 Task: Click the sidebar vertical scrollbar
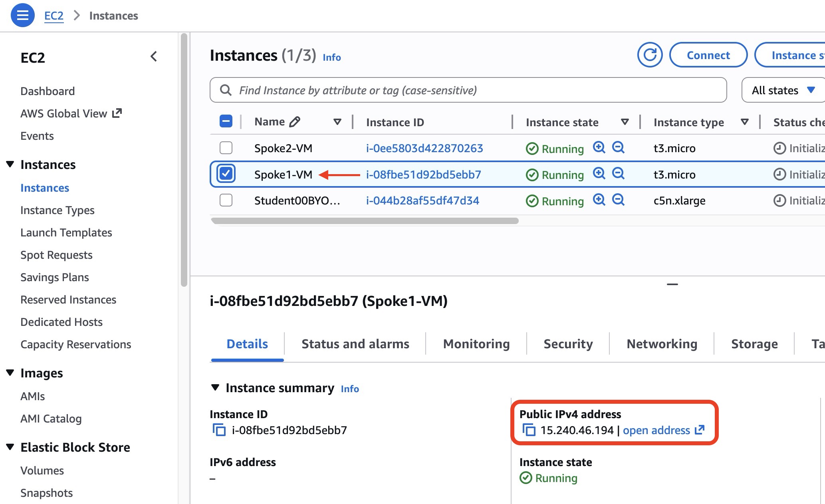pyautogui.click(x=184, y=160)
